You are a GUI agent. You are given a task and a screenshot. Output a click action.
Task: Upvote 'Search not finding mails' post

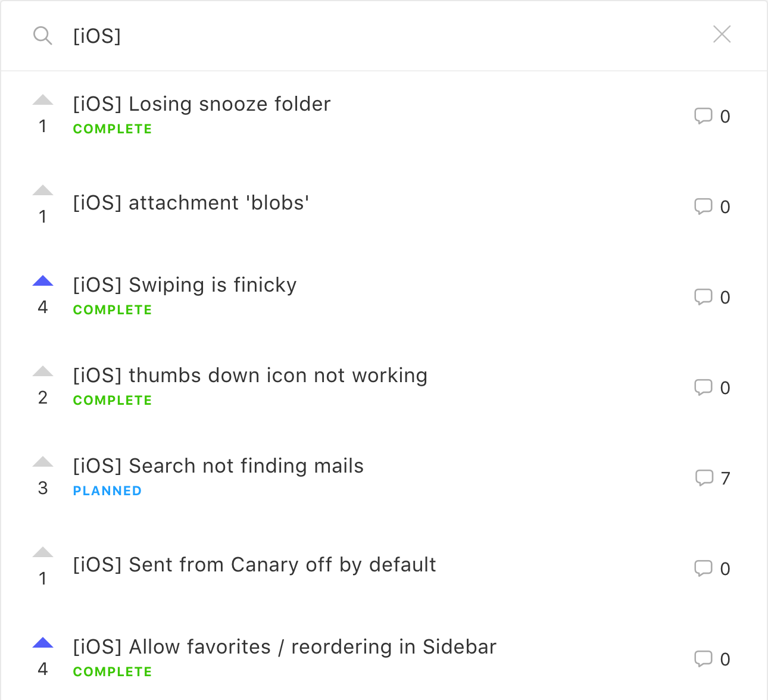pos(43,462)
